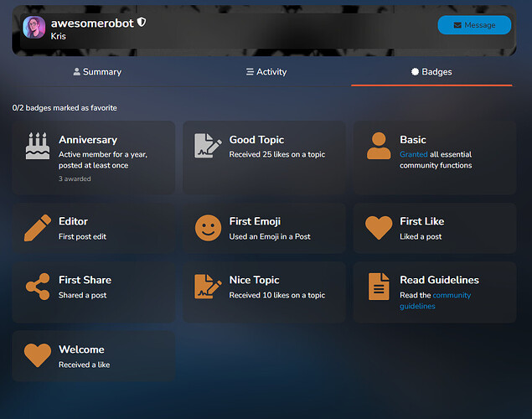
Task: Click 'Liked a post' description
Action: pyautogui.click(x=421, y=237)
